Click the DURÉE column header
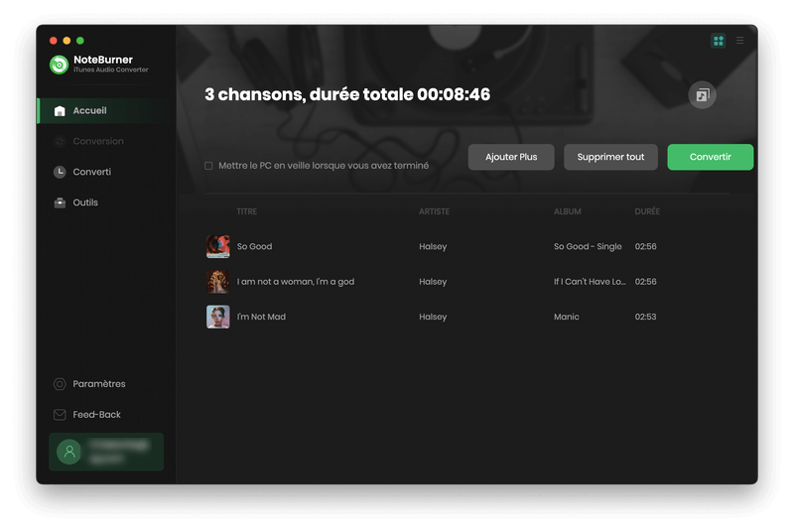The width and height of the screenshot is (794, 532). coord(647,211)
